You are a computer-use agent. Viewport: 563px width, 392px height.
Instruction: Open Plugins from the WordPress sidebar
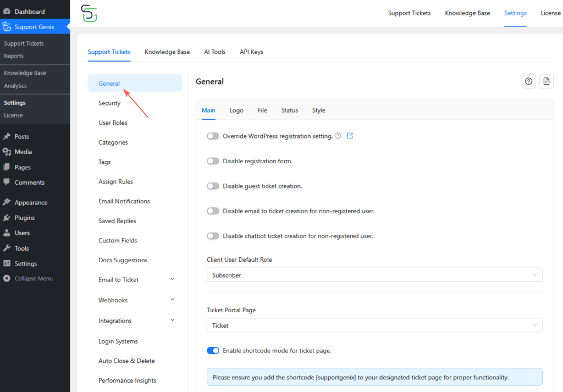pyautogui.click(x=24, y=217)
